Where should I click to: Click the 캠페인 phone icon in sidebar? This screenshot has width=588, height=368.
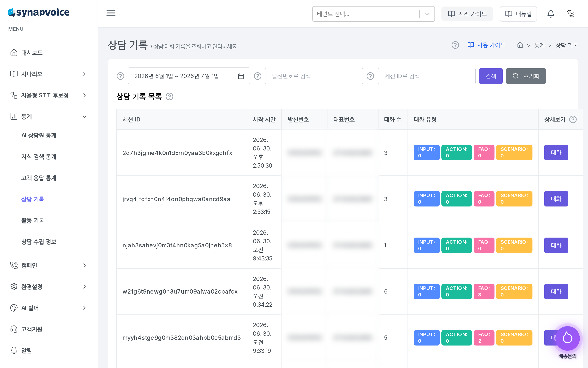14,265
